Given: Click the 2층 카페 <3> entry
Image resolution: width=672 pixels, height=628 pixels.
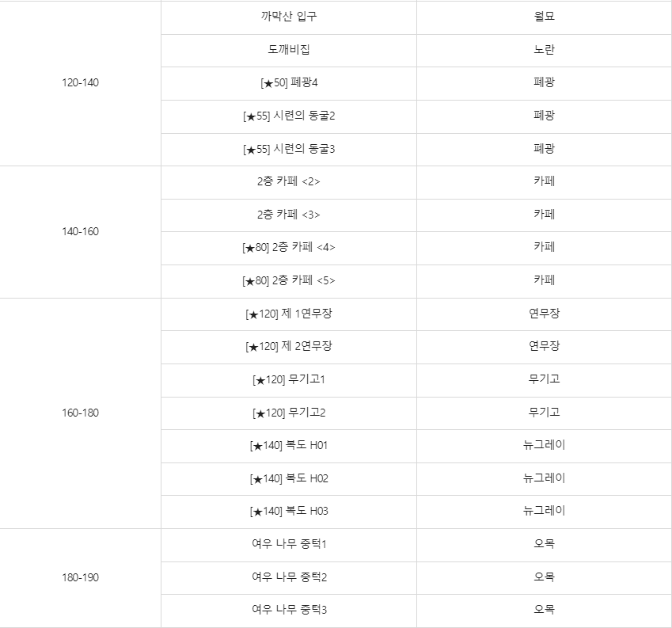Looking at the screenshot, I should [x=289, y=215].
